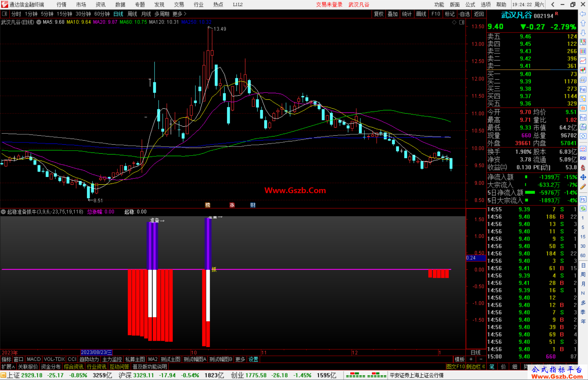
Task: Click the 创业 index in status bar
Action: 237,375
